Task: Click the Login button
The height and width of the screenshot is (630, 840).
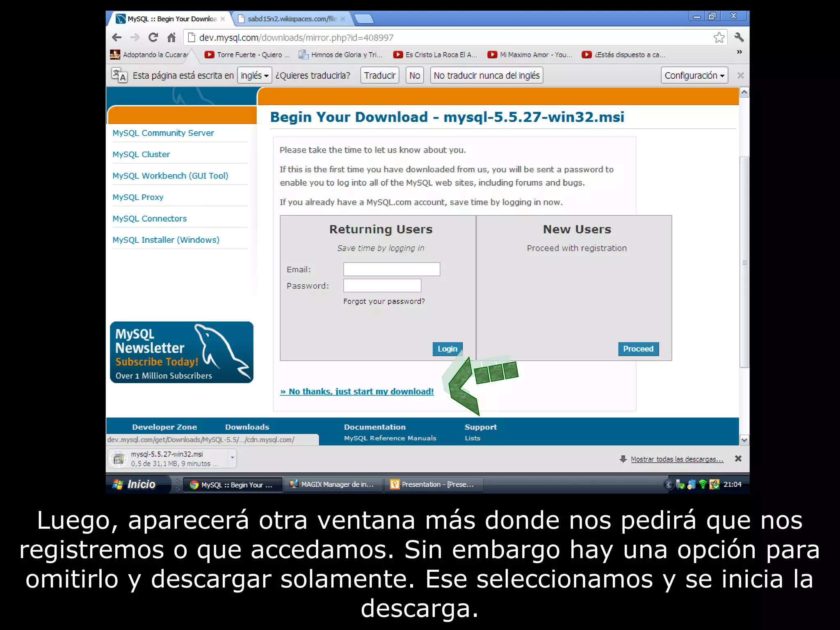Action: coord(447,349)
